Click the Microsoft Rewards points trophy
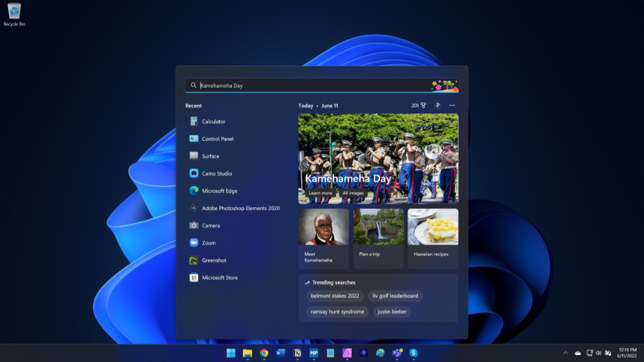644x362 pixels. click(x=419, y=106)
